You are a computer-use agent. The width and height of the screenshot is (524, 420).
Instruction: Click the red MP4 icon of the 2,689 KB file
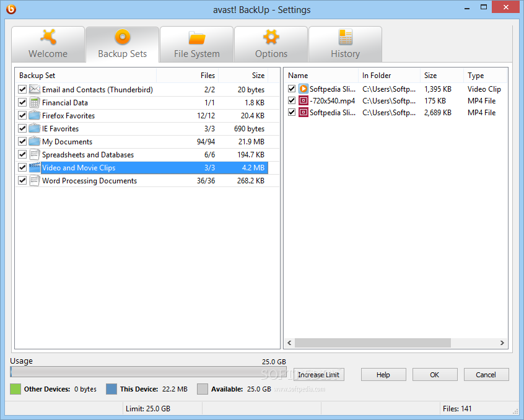(x=303, y=112)
